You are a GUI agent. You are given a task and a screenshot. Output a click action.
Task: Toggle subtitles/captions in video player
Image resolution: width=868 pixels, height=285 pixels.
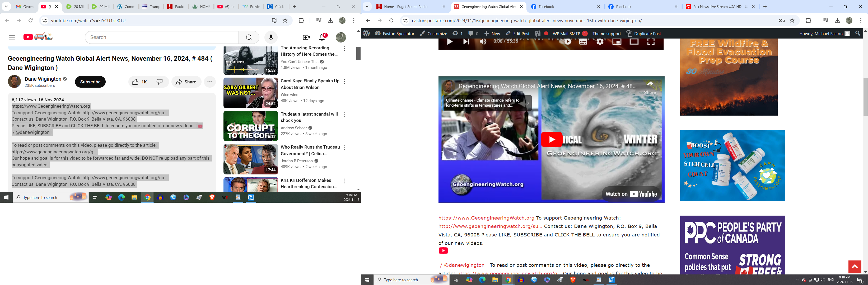tap(583, 42)
